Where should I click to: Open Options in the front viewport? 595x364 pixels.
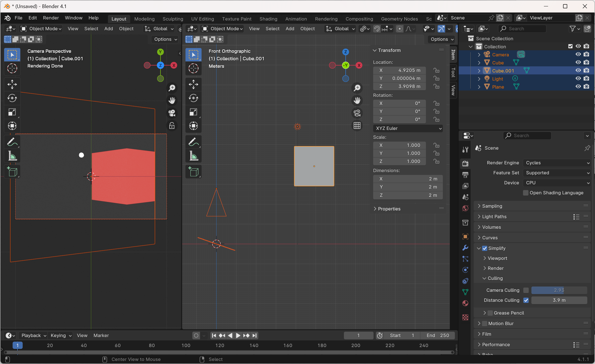[x=442, y=39]
